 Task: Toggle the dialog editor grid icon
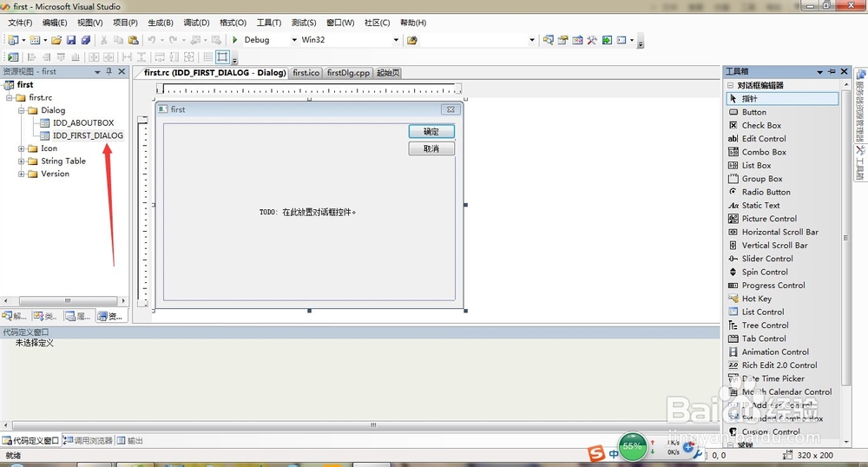[x=207, y=57]
